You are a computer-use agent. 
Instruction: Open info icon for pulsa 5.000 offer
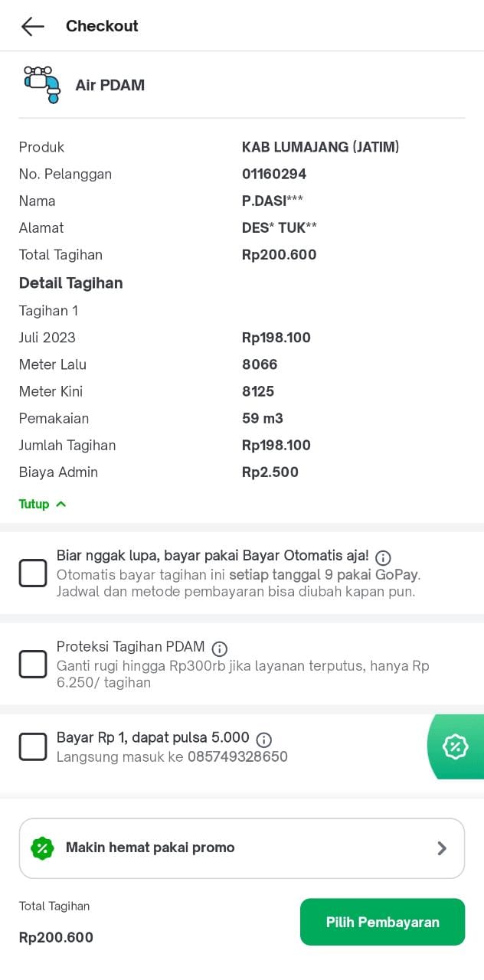coord(264,740)
